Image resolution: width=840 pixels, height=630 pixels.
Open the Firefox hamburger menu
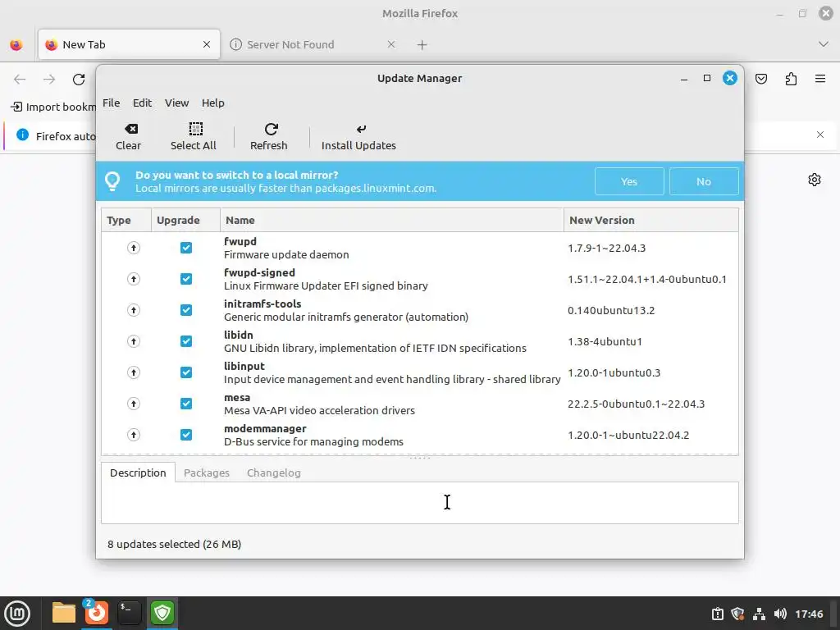point(820,79)
